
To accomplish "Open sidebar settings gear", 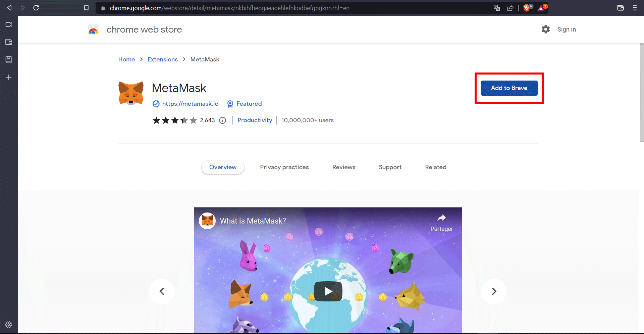I will pos(9,325).
